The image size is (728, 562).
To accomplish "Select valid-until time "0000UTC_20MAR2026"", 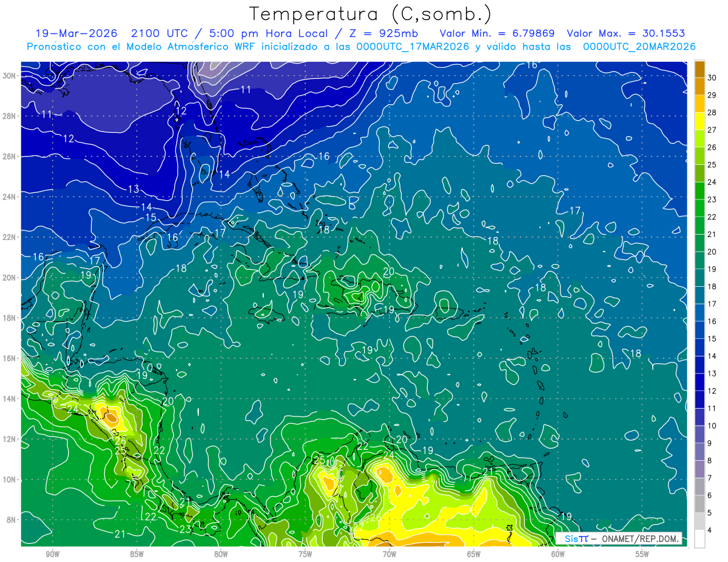I will tap(639, 46).
